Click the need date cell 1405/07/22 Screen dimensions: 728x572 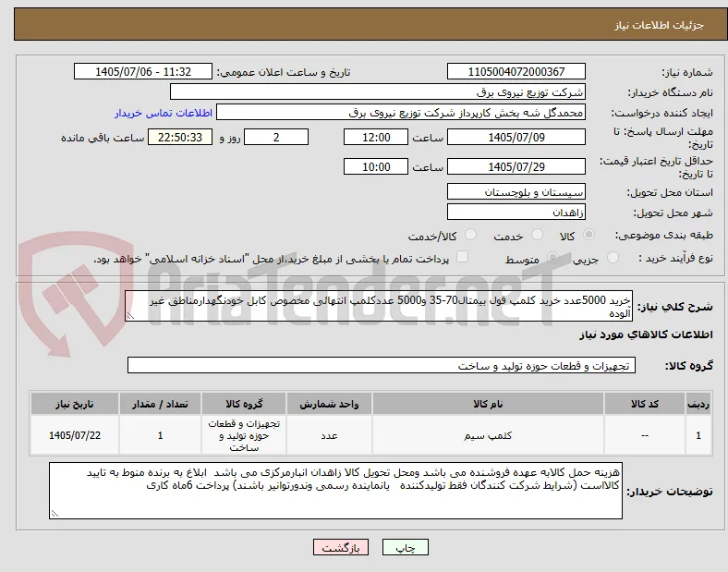point(75,435)
